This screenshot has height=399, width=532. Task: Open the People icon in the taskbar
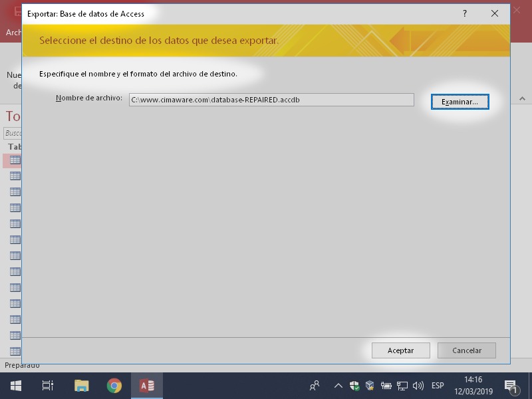tap(315, 386)
